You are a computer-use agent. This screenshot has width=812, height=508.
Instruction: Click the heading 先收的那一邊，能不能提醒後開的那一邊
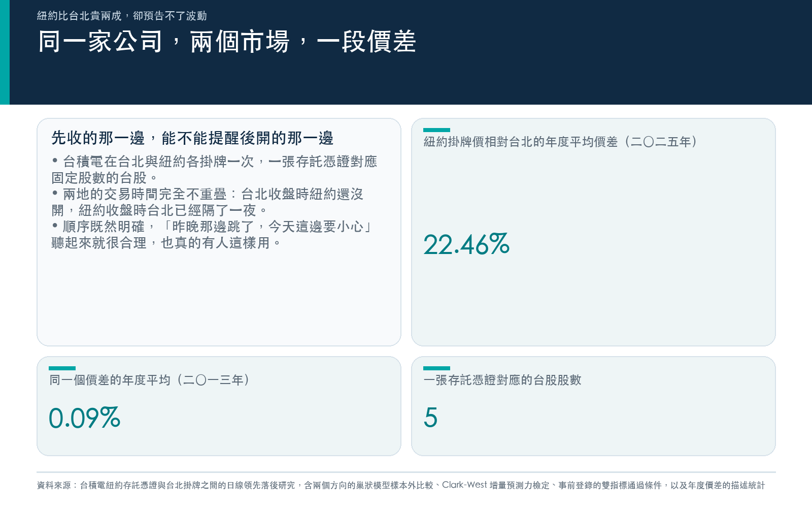pos(192,138)
